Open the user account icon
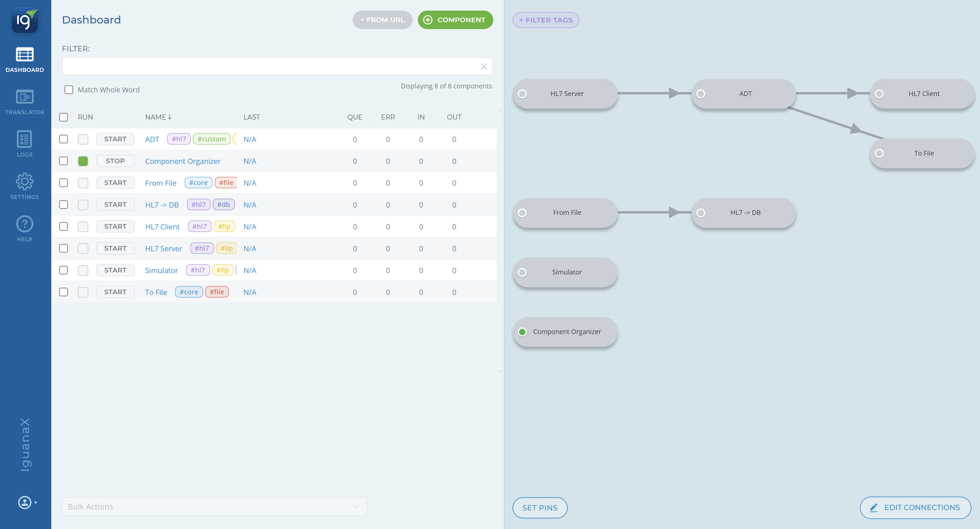This screenshot has height=529, width=980. pyautogui.click(x=24, y=503)
